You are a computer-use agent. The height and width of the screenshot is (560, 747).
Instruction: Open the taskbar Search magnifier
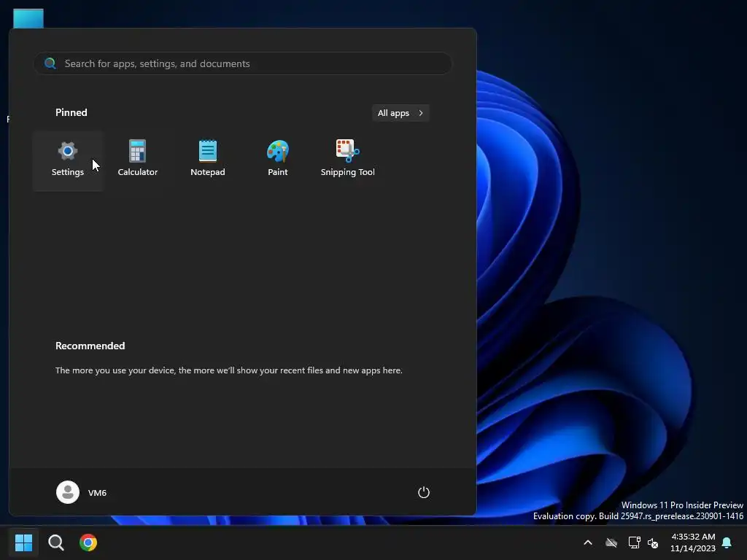tap(55, 542)
